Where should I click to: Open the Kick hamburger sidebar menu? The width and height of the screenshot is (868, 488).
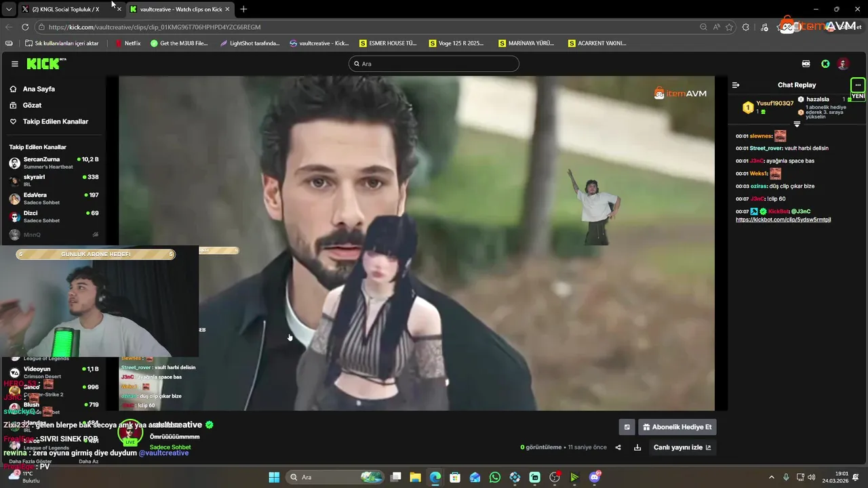(15, 64)
